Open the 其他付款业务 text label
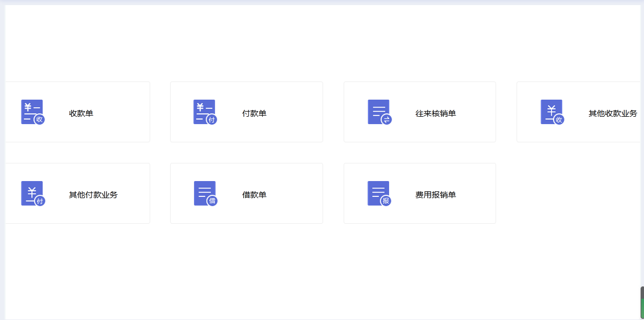 click(93, 195)
